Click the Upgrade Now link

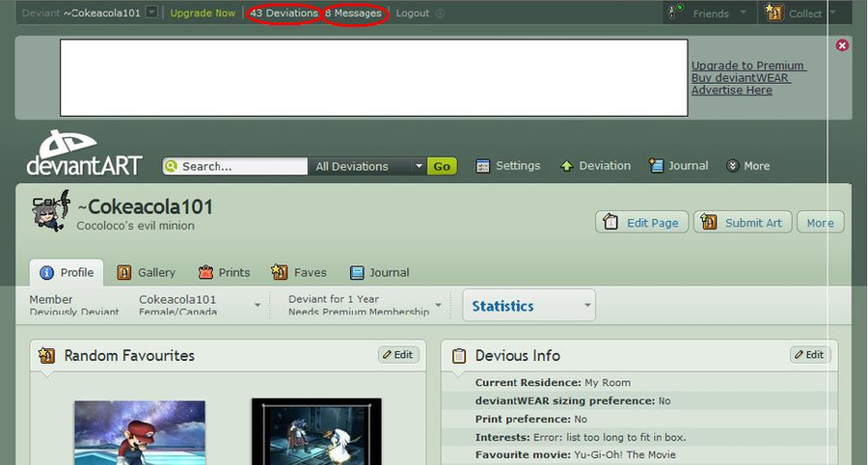pyautogui.click(x=203, y=13)
